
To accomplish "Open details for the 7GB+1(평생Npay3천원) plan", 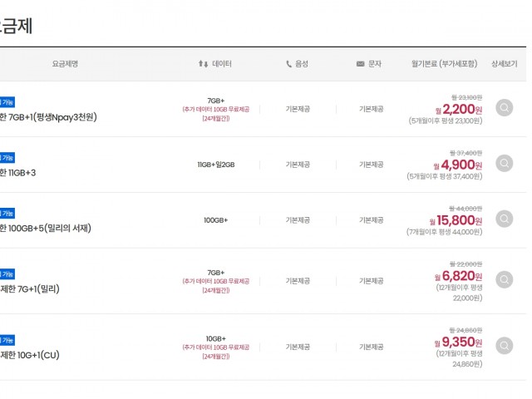I will pos(504,108).
